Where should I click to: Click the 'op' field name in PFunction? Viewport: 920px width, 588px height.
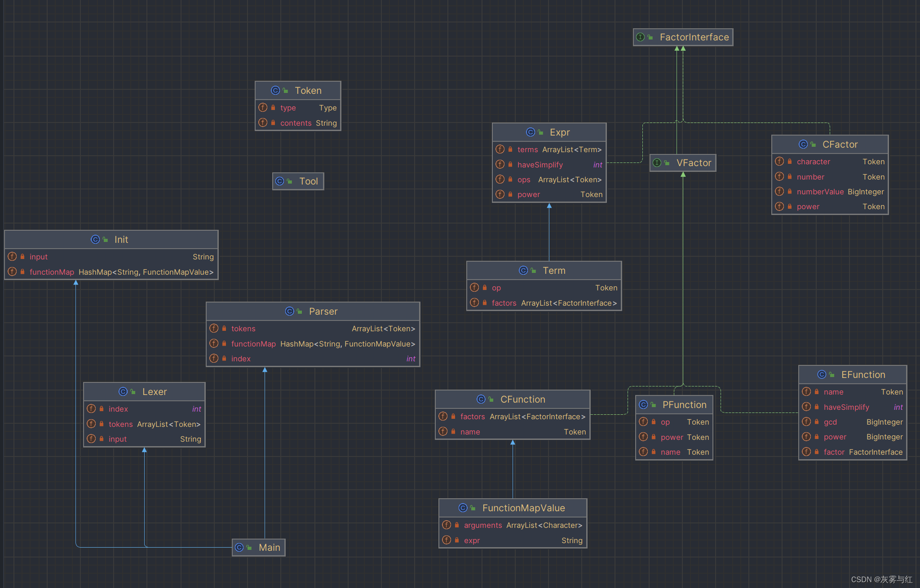[665, 422]
